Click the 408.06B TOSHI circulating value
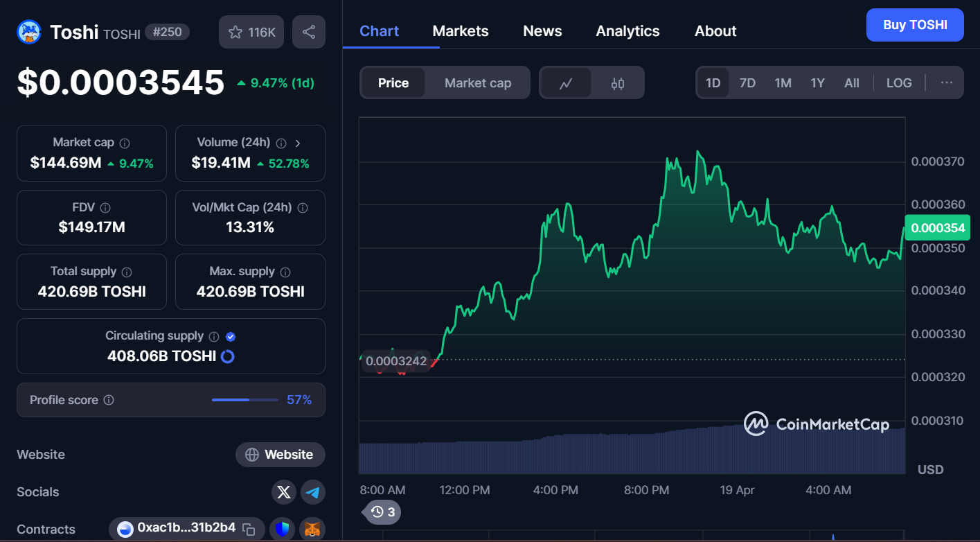The height and width of the screenshot is (542, 980). [x=161, y=356]
